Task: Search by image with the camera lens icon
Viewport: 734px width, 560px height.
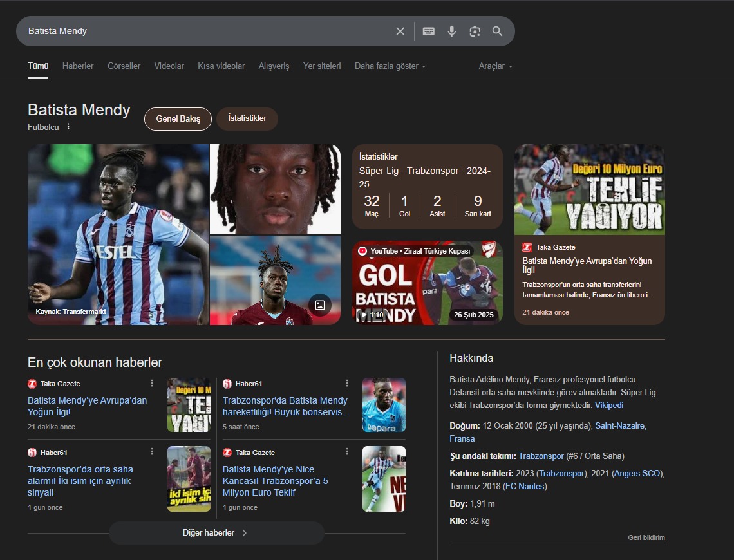Action: [x=475, y=32]
